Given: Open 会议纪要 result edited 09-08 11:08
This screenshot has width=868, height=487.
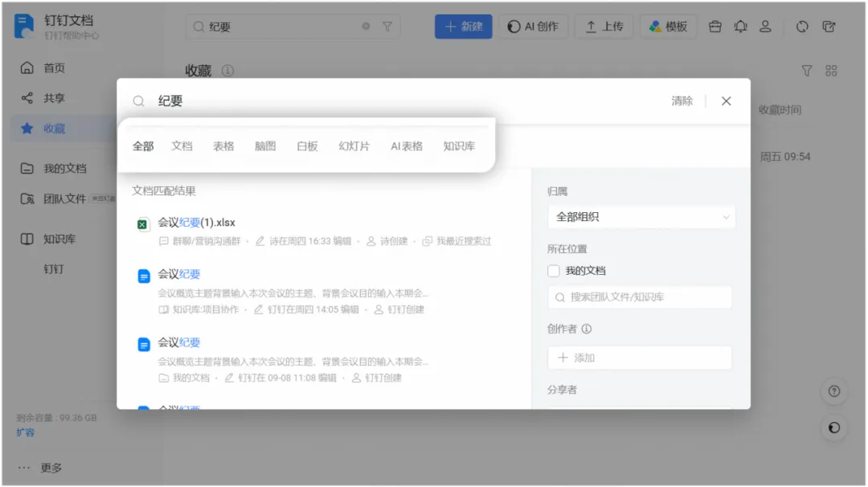Looking at the screenshot, I should point(178,342).
